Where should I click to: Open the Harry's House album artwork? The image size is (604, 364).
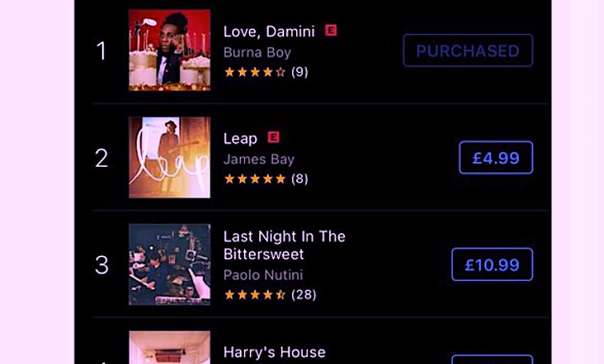pyautogui.click(x=169, y=348)
